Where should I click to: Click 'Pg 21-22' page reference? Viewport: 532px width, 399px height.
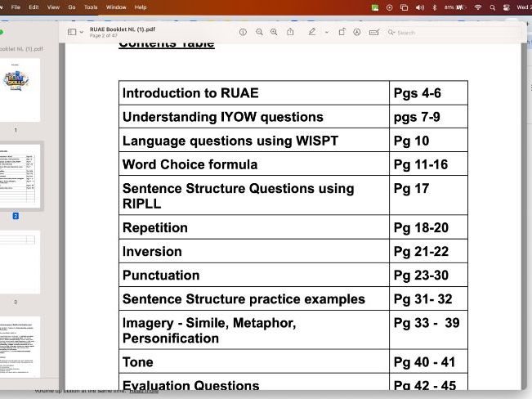tap(421, 252)
